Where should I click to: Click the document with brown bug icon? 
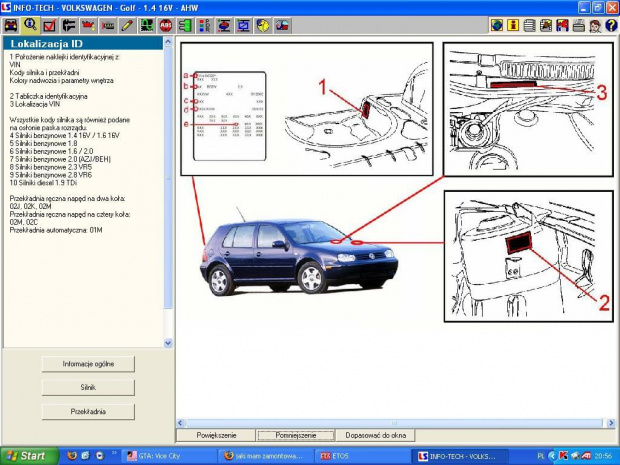[x=546, y=26]
